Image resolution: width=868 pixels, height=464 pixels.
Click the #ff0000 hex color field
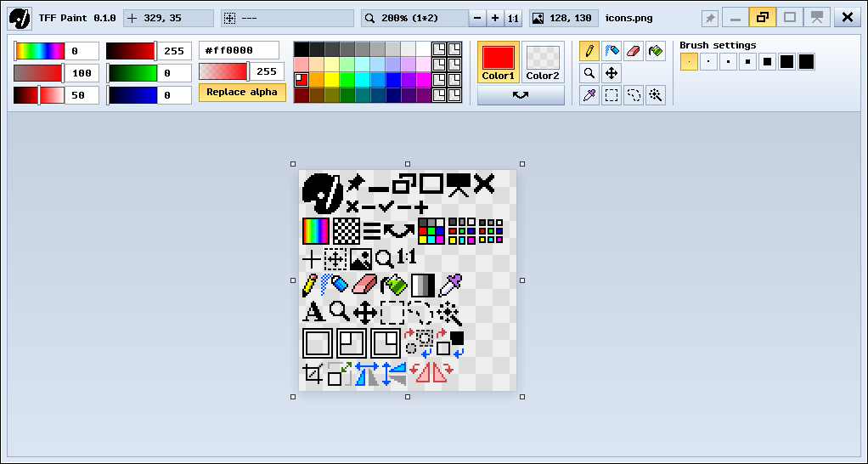[x=239, y=51]
